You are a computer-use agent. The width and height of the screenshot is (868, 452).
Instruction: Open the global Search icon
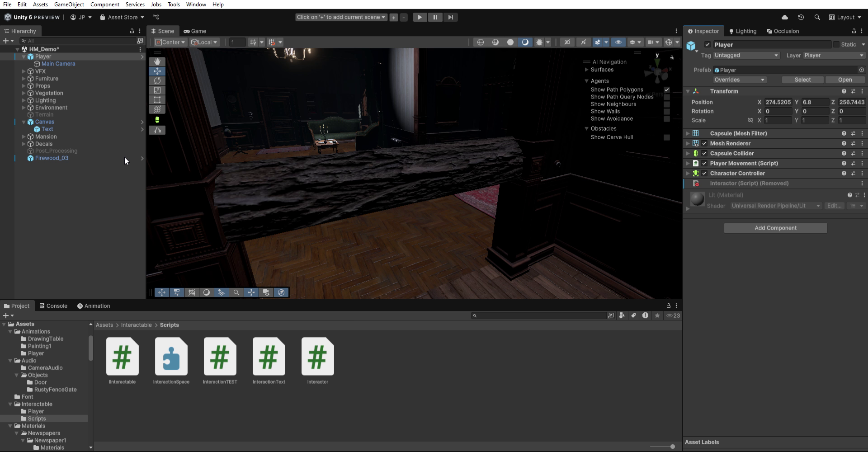click(817, 17)
